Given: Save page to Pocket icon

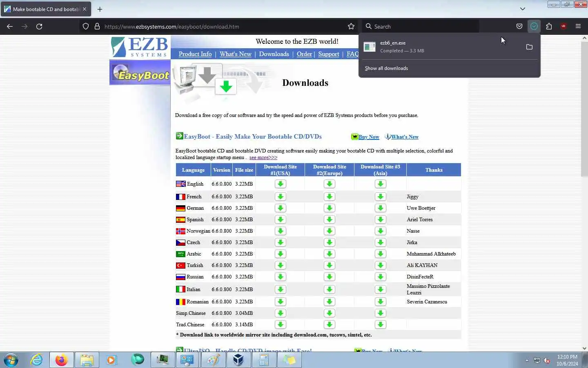Looking at the screenshot, I should pyautogui.click(x=519, y=26).
